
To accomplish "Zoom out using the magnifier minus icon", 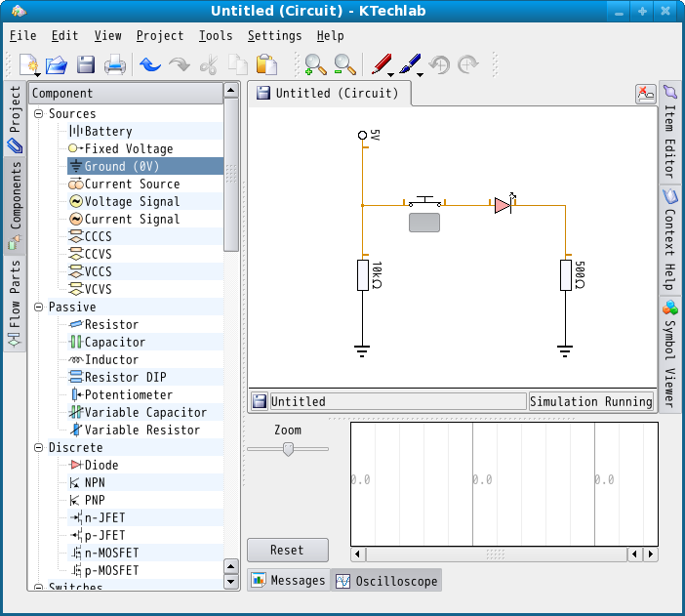I will 344,65.
